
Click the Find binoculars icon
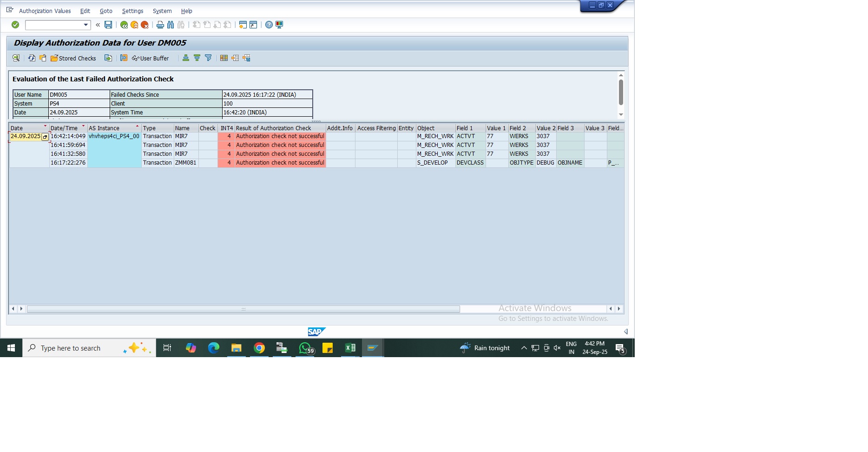pyautogui.click(x=171, y=25)
